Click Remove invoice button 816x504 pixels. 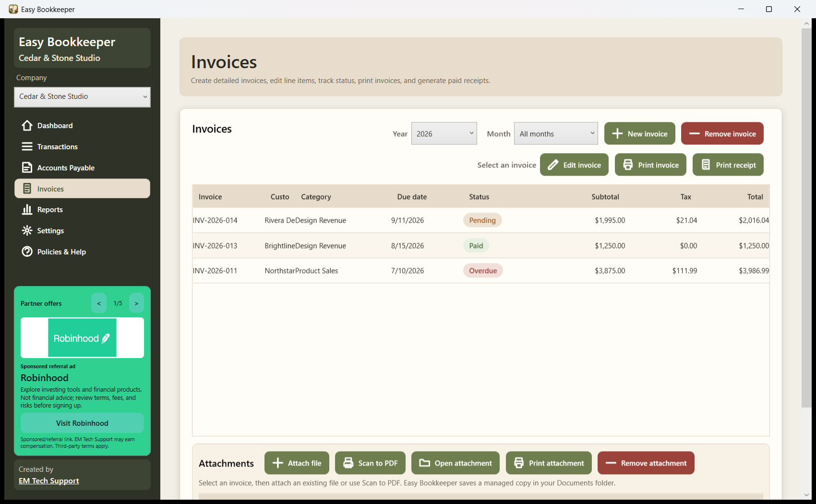(x=722, y=133)
